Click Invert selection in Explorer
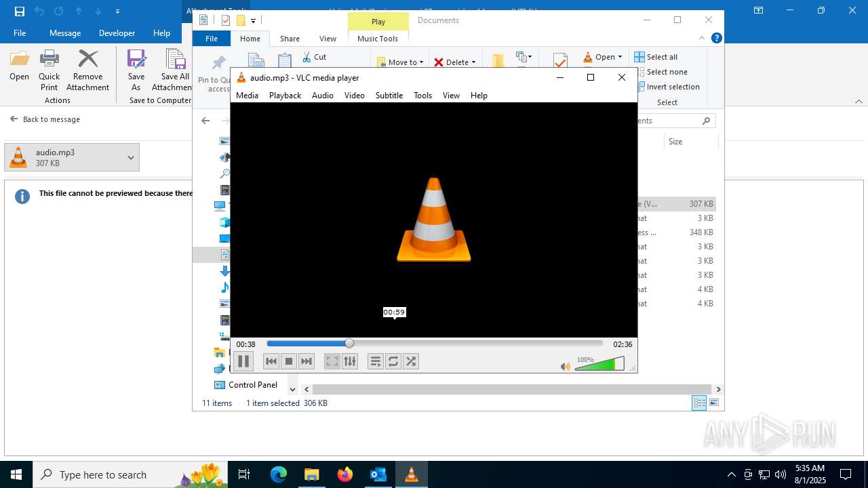 (667, 87)
